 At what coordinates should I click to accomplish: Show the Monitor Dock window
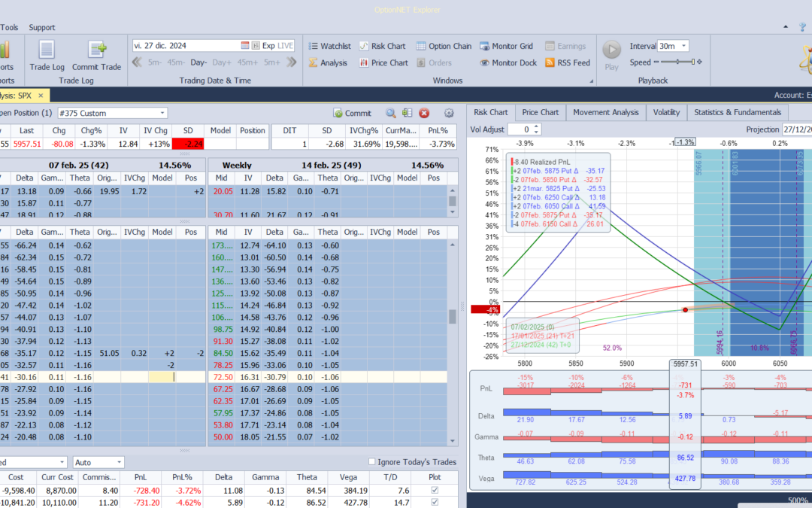point(507,63)
